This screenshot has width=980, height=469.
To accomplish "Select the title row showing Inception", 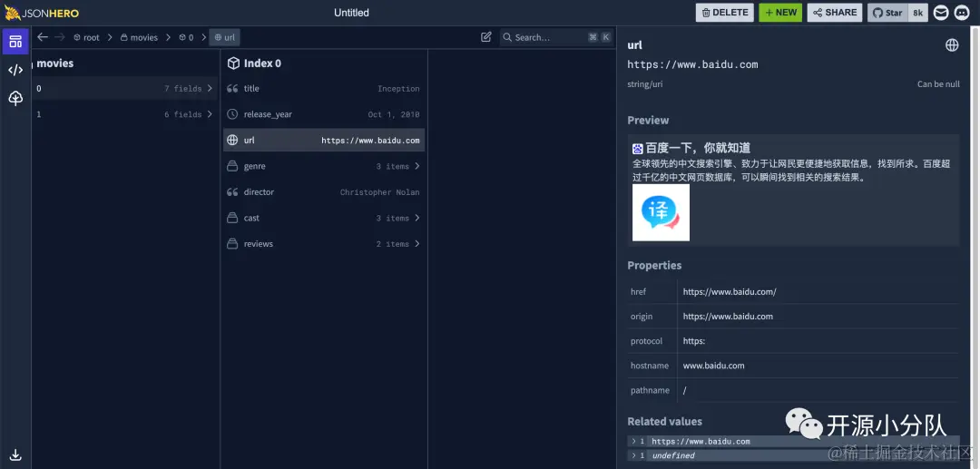I will 324,89.
